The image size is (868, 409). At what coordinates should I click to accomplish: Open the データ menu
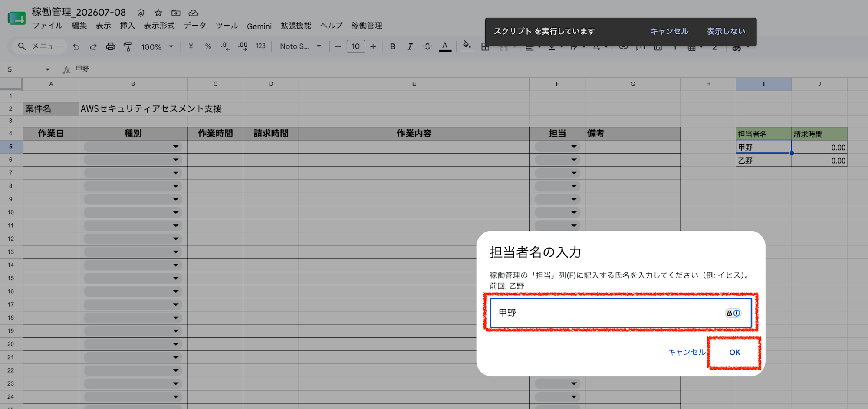195,26
